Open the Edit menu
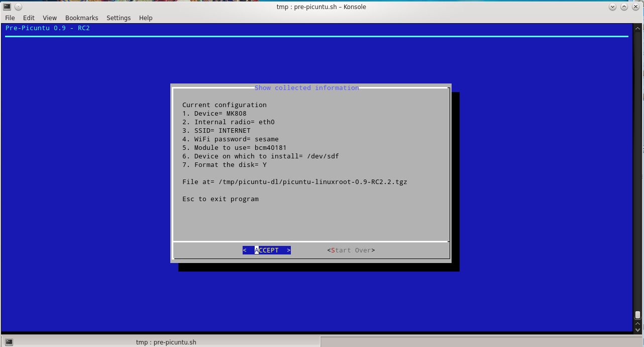This screenshot has width=644, height=347. [x=28, y=18]
